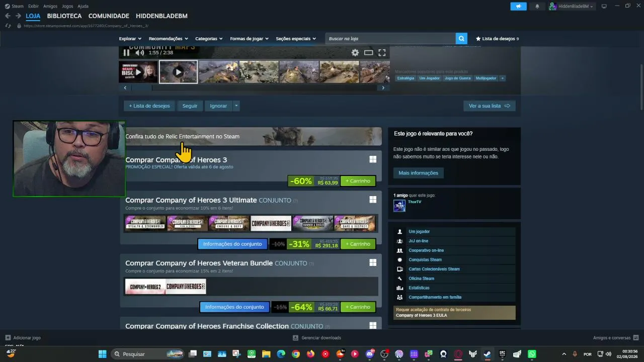Expand the Seções especiais dropdown
Viewport: 644px width, 362px height.
coord(296,39)
